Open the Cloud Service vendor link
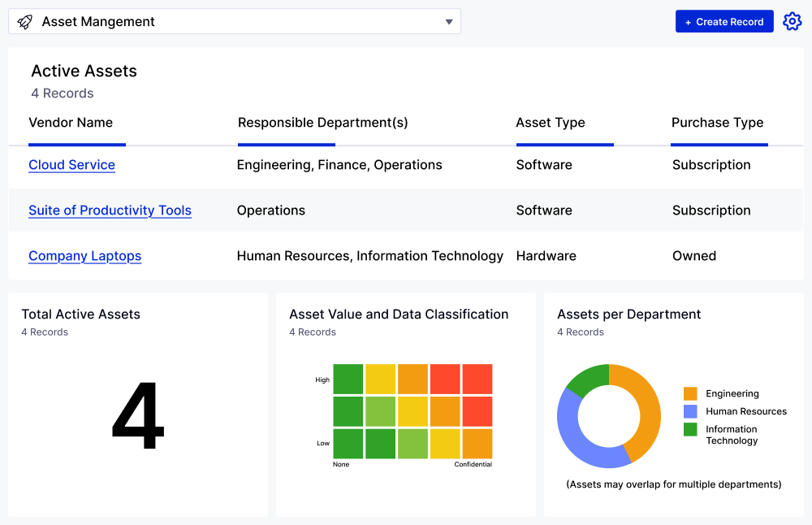 [x=71, y=165]
